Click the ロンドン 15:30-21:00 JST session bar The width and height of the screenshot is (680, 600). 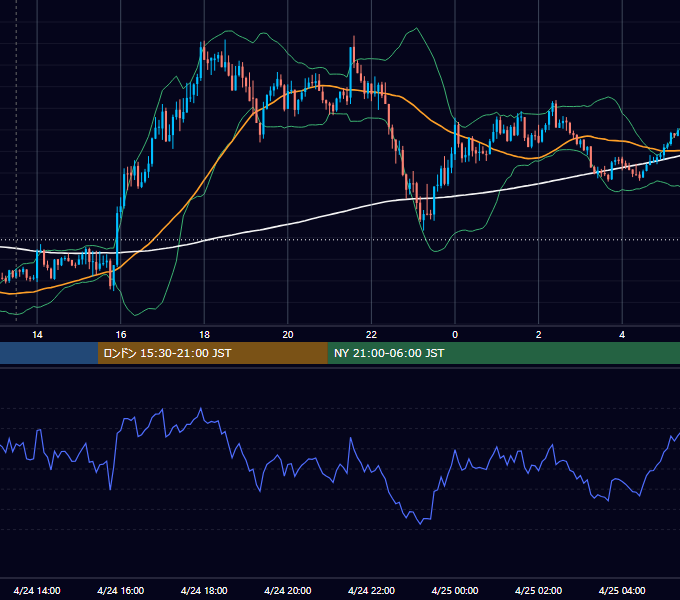[x=212, y=353]
